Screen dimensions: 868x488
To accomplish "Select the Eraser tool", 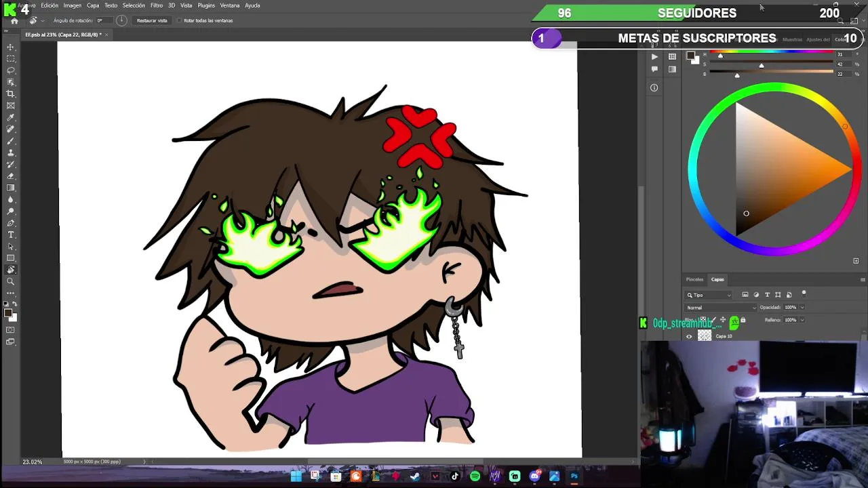I will click(x=11, y=176).
